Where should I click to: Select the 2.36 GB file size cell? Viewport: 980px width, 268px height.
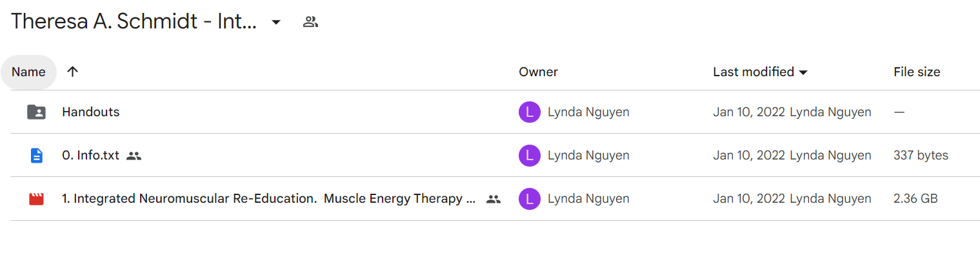[915, 199]
